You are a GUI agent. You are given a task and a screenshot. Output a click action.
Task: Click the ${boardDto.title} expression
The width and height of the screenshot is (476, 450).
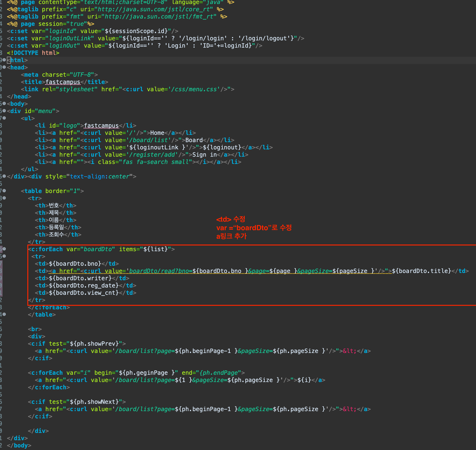point(421,271)
